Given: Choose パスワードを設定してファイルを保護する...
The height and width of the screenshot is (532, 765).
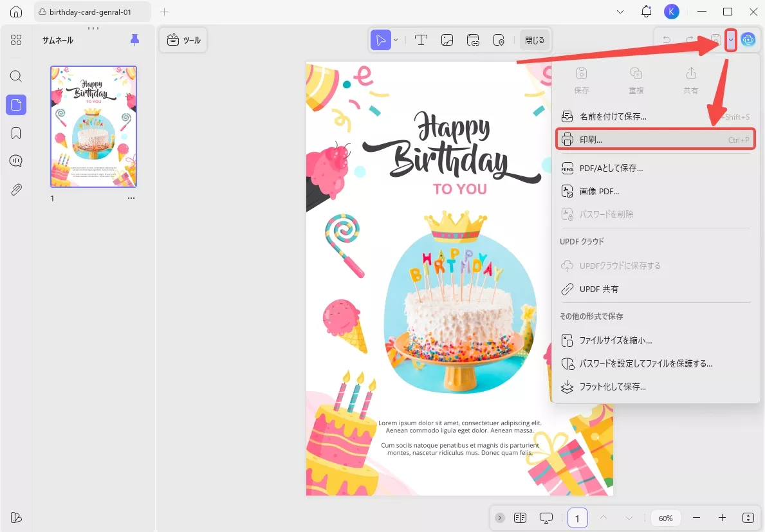Looking at the screenshot, I should point(655,363).
